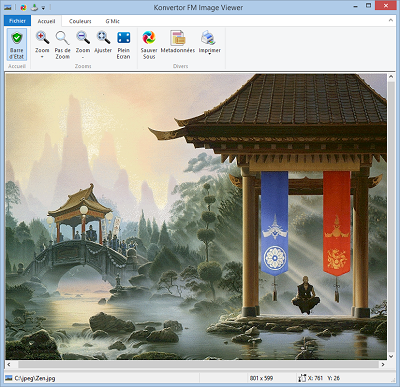This screenshot has width=400, height=387.
Task: Click the colorful pinwheel icon in title bar
Action: 23,7
